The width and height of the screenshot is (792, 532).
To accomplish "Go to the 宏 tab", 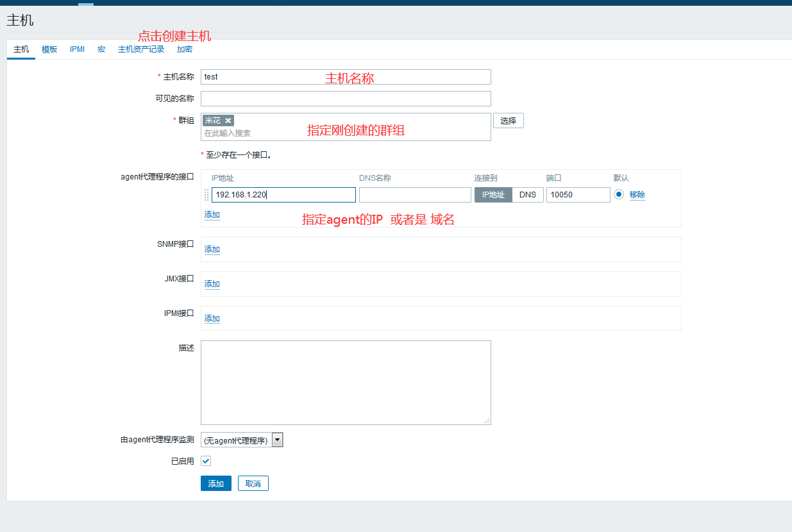I will click(x=101, y=49).
